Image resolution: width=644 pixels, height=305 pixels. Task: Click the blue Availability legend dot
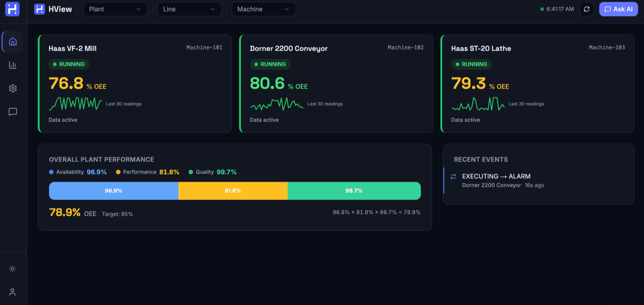[51, 172]
